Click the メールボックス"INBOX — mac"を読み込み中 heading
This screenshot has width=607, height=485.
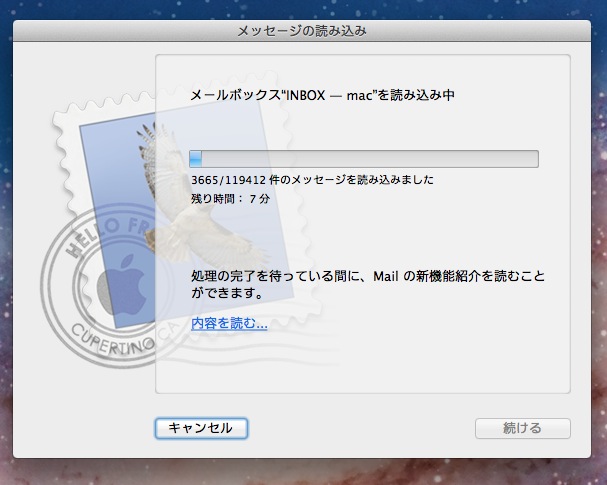(322, 95)
